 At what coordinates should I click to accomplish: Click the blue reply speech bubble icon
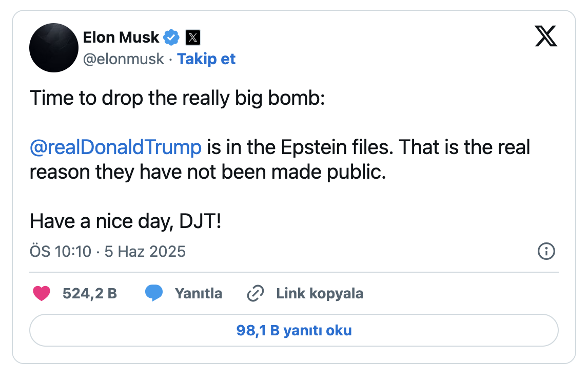(x=154, y=294)
